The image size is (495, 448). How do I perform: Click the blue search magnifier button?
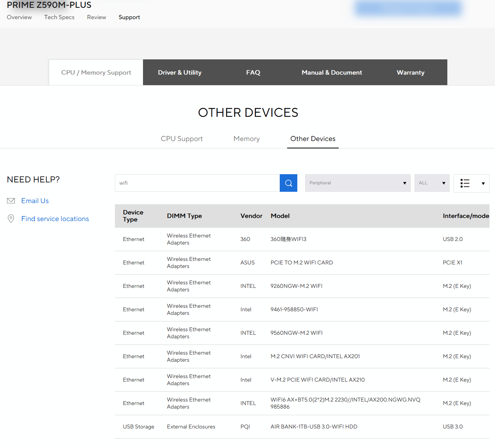click(x=288, y=183)
